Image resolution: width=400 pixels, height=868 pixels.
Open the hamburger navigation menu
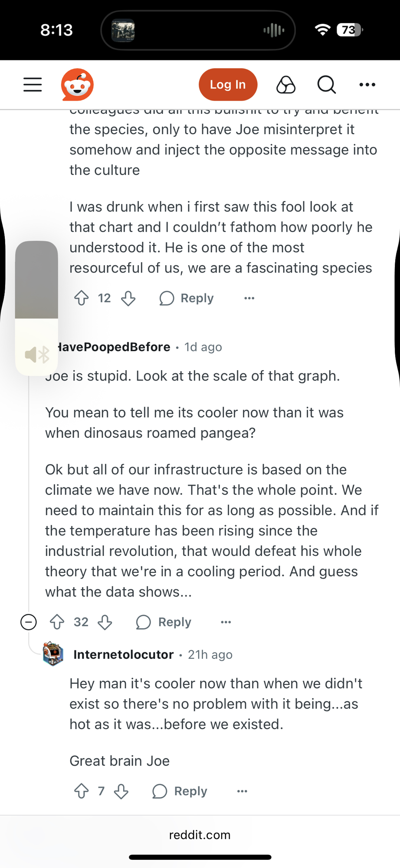33,85
